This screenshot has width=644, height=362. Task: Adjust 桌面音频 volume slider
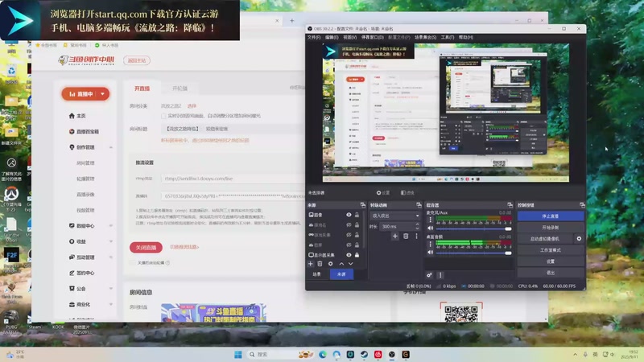(x=473, y=253)
